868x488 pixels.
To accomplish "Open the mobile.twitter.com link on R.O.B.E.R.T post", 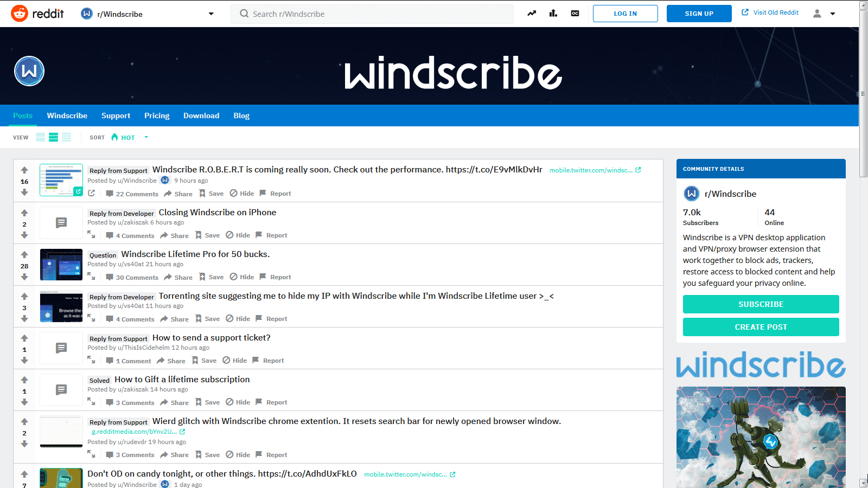I will pos(595,170).
